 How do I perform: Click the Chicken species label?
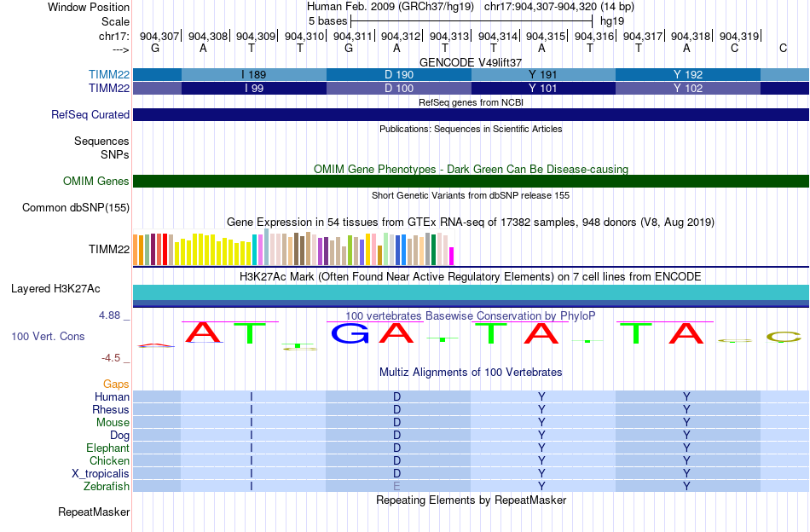coord(109,460)
